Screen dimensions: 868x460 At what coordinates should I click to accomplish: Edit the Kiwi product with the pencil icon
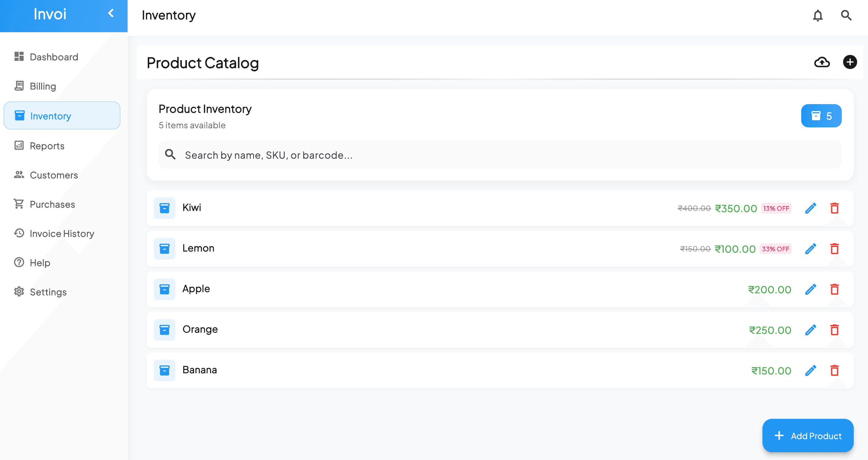(811, 208)
